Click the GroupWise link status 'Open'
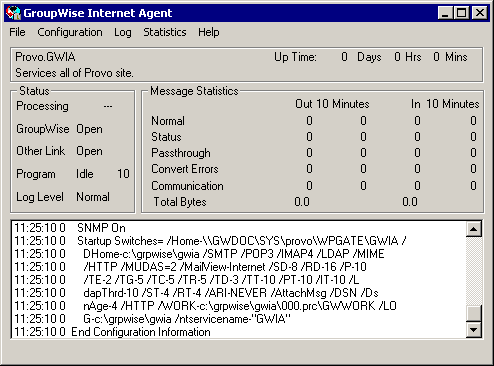 tap(89, 129)
